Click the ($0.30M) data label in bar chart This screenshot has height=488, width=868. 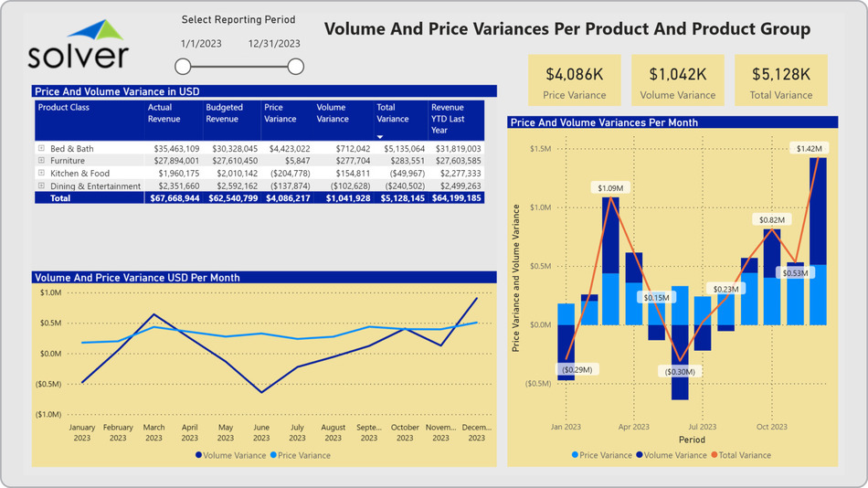679,372
